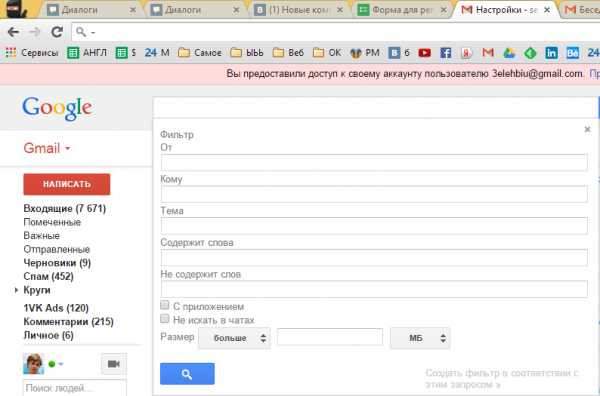
Task: Click the Не содержит слов field
Action: (x=374, y=289)
